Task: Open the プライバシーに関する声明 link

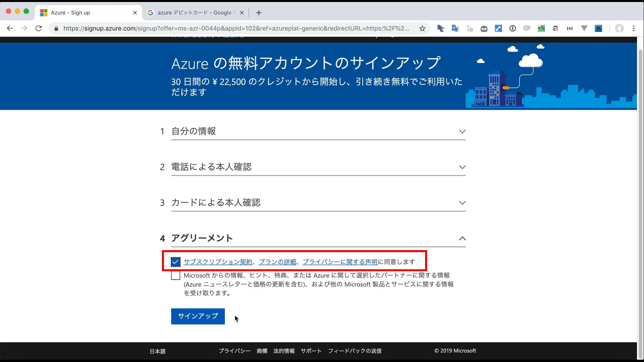Action: tap(340, 262)
